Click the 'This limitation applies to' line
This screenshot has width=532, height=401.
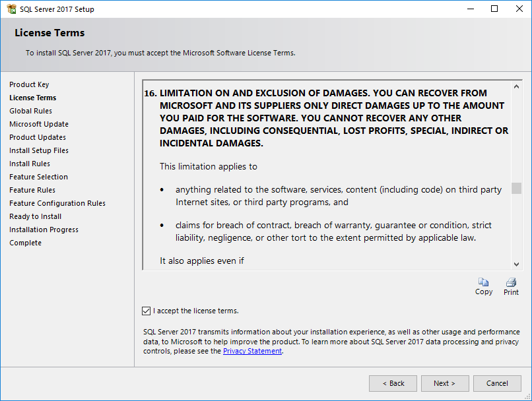[209, 167]
